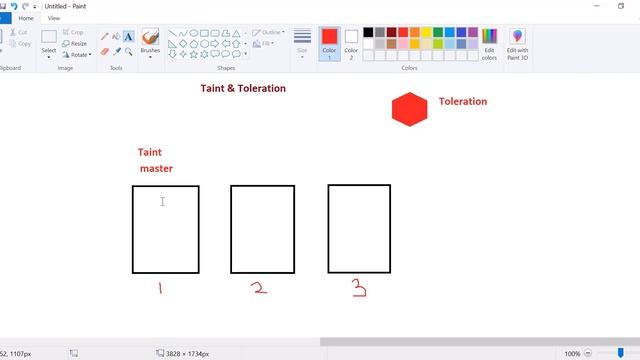
Task: Activate Color 1 foreground selector
Action: (x=329, y=44)
